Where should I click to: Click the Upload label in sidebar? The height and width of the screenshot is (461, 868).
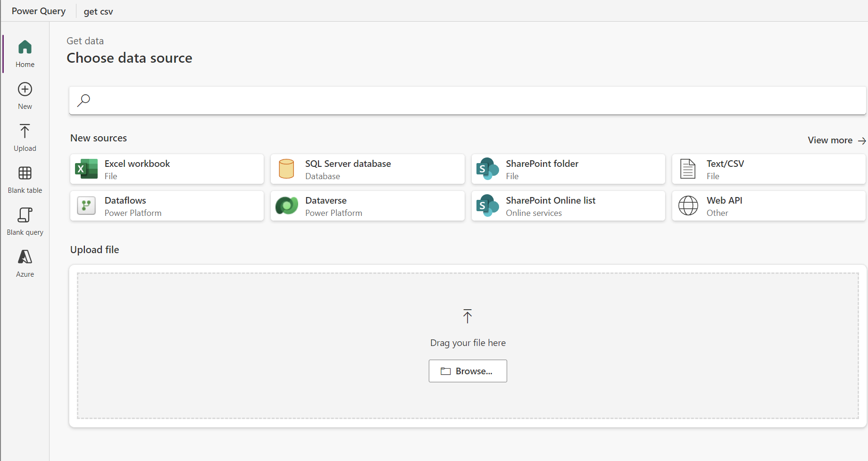25,148
